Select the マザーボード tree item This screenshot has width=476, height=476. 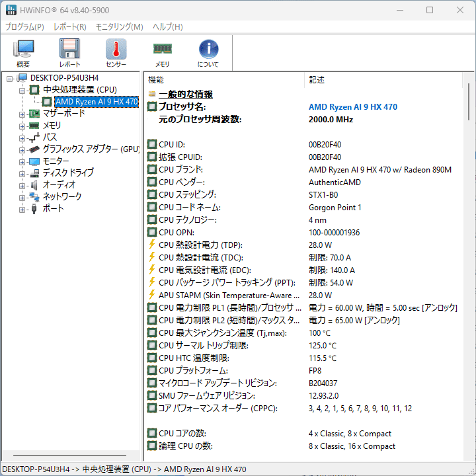tap(63, 114)
